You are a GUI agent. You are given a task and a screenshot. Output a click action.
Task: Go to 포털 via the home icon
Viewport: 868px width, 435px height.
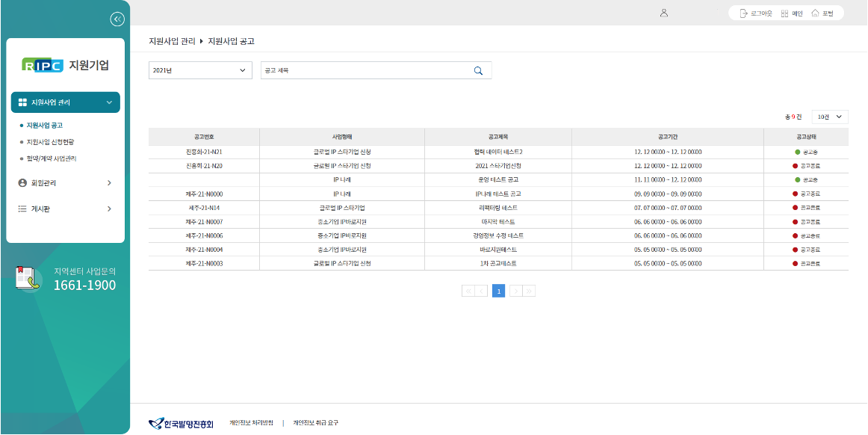tap(815, 13)
